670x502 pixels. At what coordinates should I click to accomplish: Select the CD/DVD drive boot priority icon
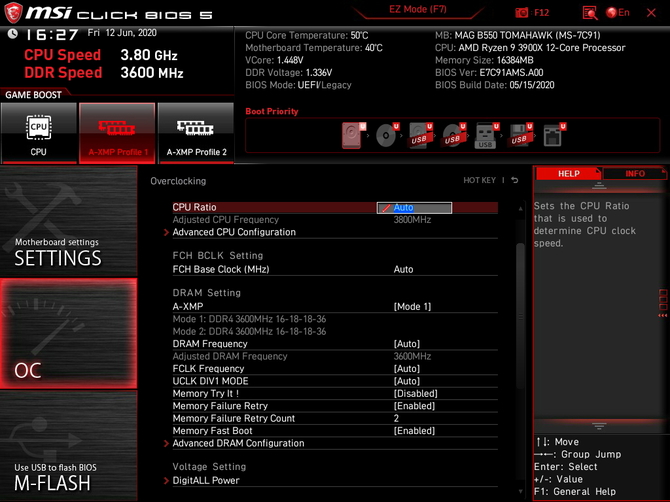pos(387,135)
